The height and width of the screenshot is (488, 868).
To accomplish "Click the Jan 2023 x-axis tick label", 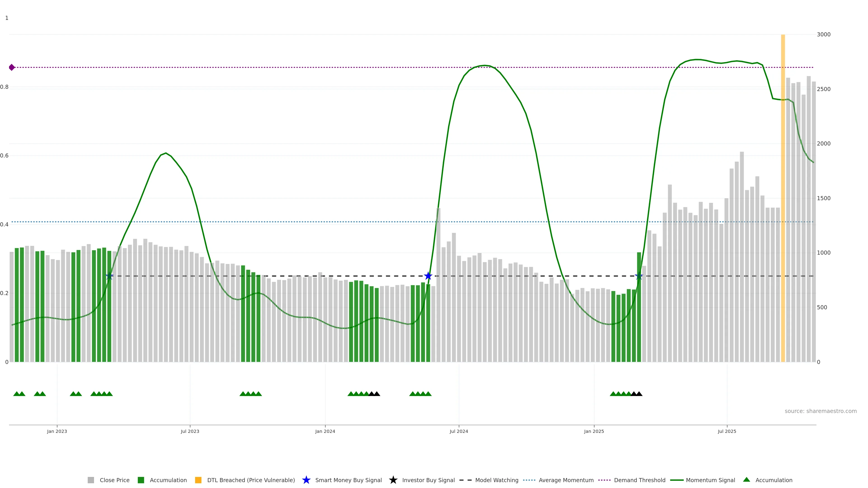I will coord(57,431).
